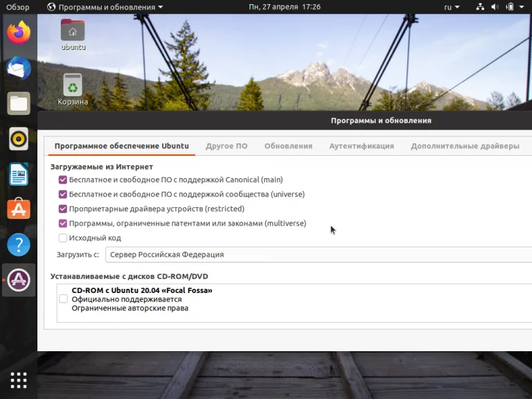Check the CD-ROM Ubuntu 20.04 checkbox
Image resolution: width=532 pixels, height=399 pixels.
64,299
